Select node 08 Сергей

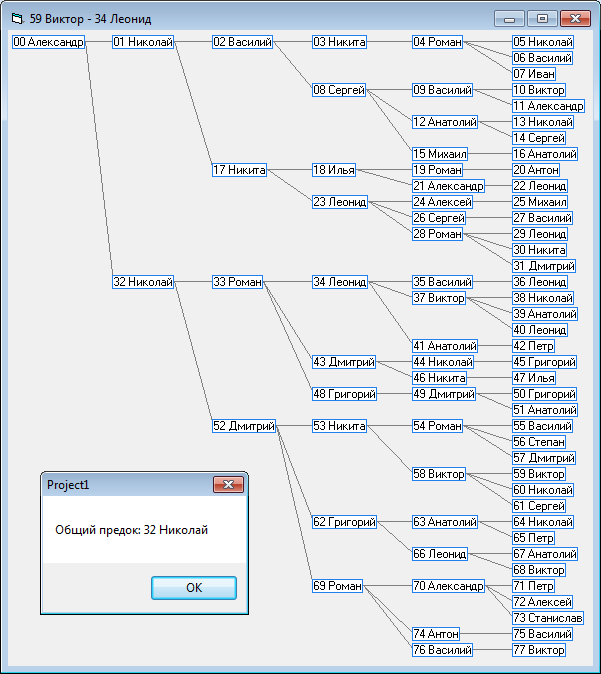click(x=339, y=90)
